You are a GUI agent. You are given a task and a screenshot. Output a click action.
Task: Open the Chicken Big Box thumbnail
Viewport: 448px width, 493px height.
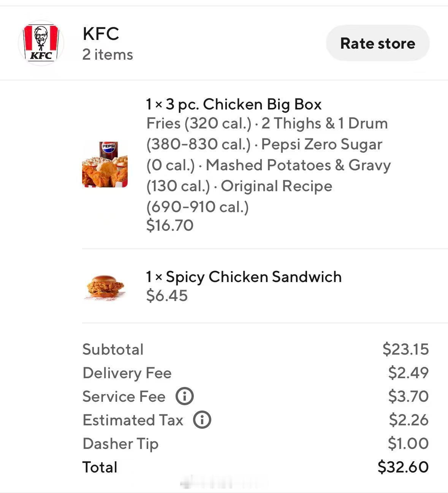(x=105, y=165)
